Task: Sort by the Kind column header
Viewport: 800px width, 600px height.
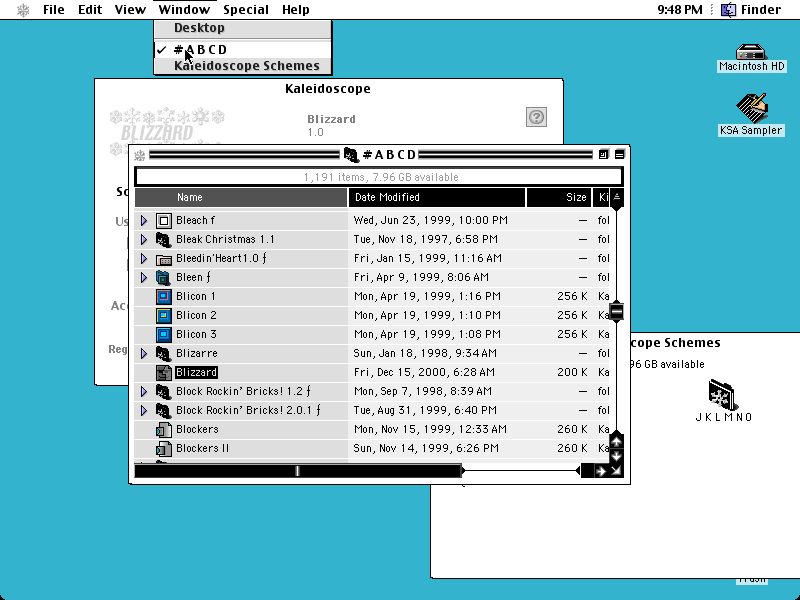Action: point(602,197)
